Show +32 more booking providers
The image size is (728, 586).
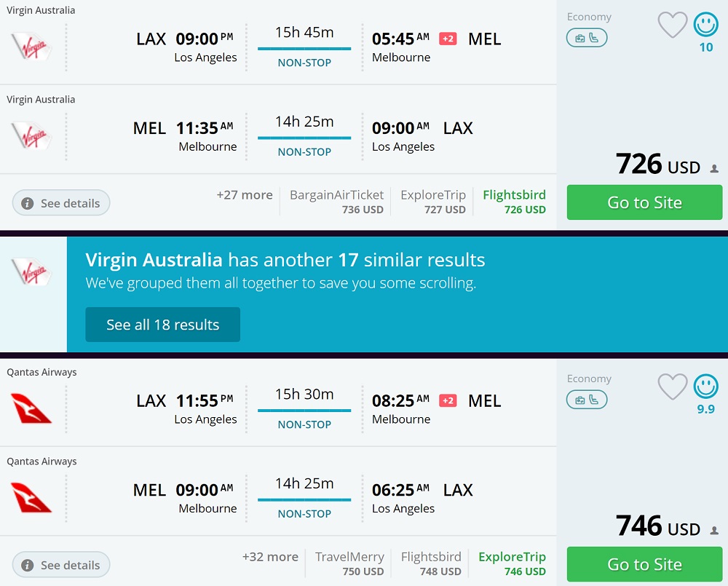(270, 557)
